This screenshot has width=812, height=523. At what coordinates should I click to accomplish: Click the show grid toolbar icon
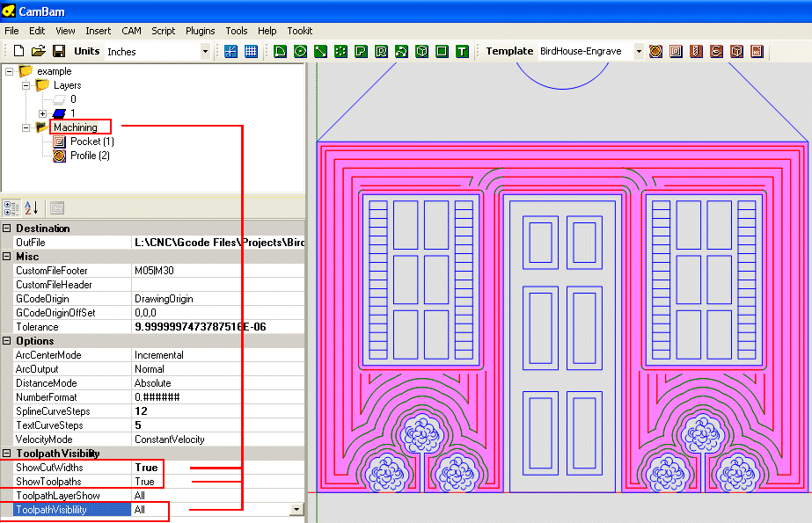click(251, 51)
